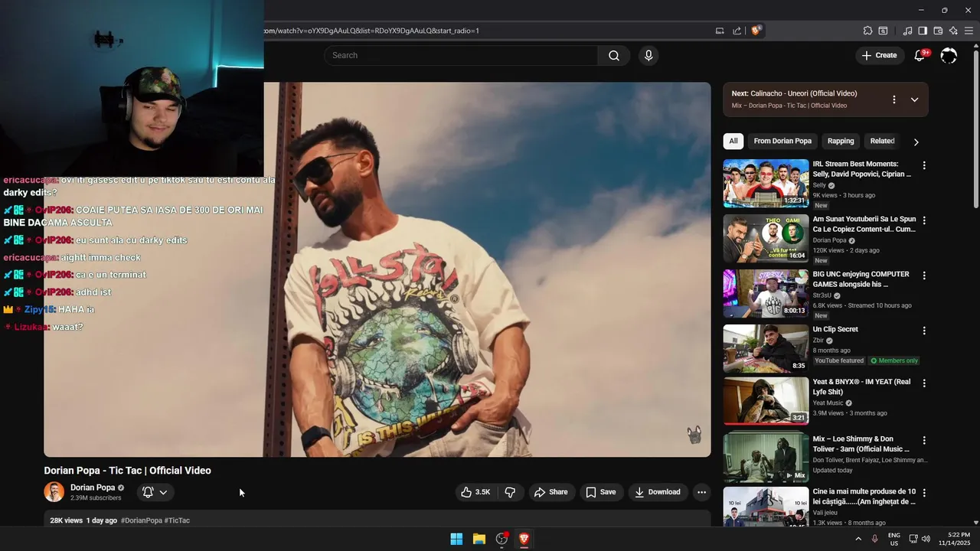Open subscription notification bell dropdown
This screenshot has height=551, width=980.
(x=155, y=492)
